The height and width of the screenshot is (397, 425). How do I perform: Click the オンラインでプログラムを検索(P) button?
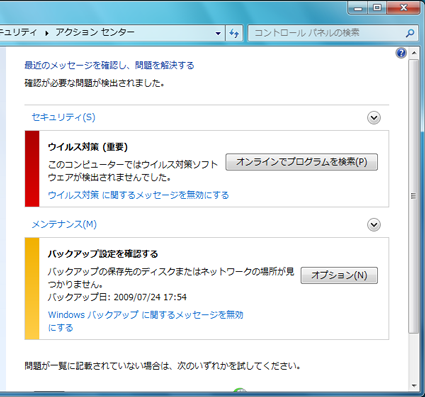coord(302,162)
